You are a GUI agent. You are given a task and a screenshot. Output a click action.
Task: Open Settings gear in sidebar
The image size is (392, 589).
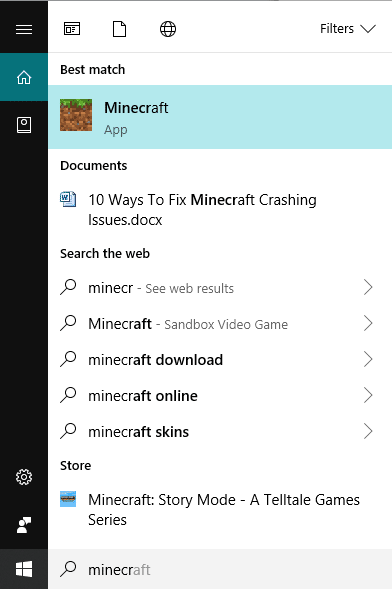24,477
